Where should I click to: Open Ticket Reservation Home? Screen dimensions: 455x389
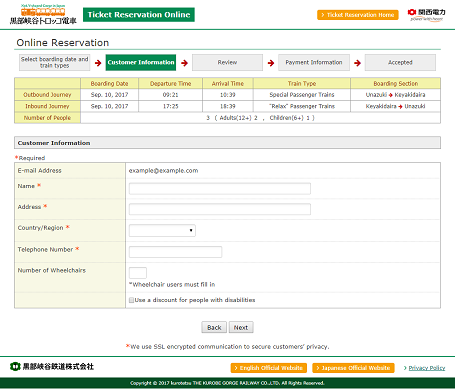358,15
